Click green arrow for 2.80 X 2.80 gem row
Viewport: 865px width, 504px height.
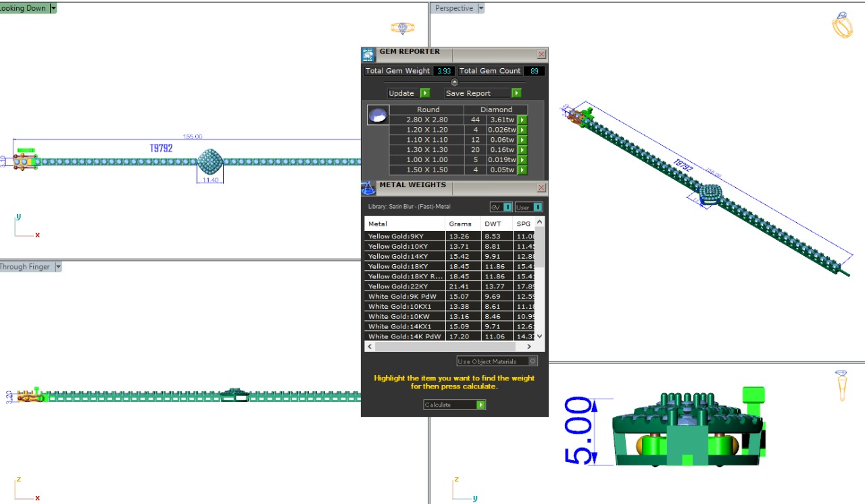(x=522, y=120)
